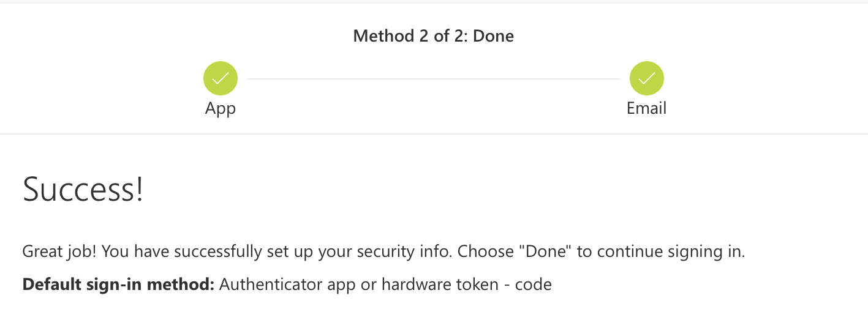The width and height of the screenshot is (868, 312).
Task: Select the "Email" step label
Action: [646, 108]
